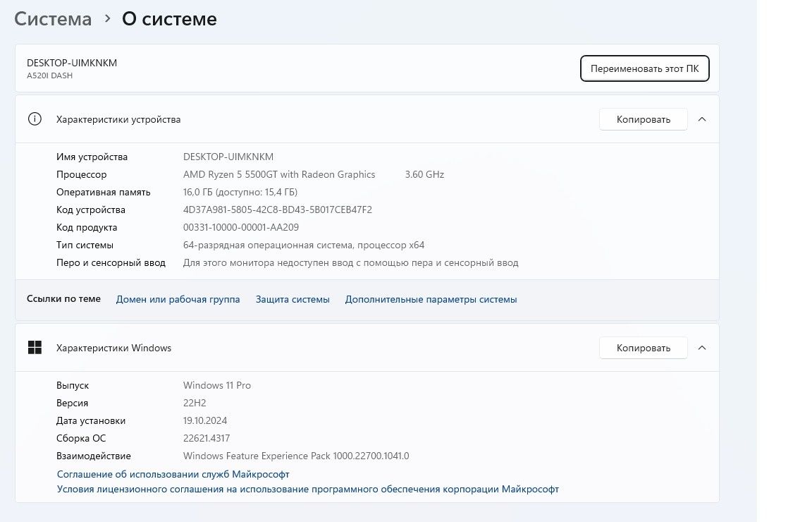Go back to Система breadcrumb

[x=53, y=18]
